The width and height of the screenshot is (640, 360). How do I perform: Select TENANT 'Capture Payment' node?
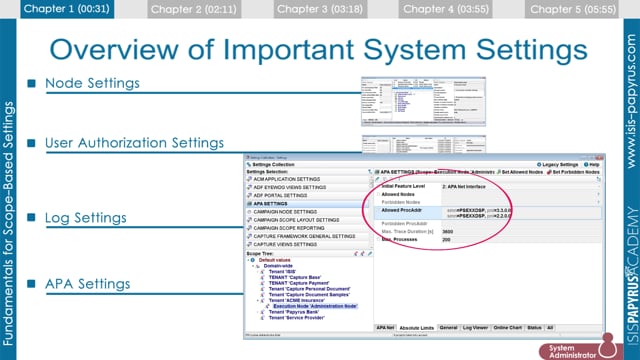pyautogui.click(x=299, y=283)
